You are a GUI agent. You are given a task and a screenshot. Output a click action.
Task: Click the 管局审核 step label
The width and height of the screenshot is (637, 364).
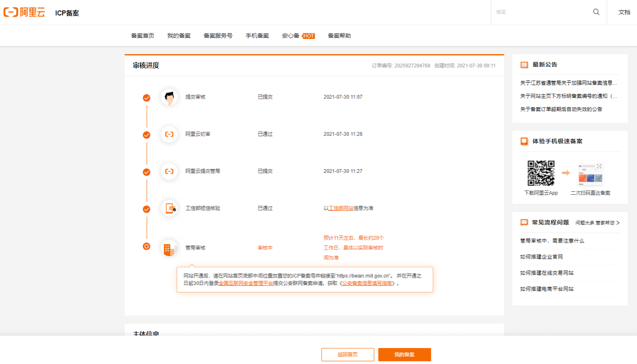tap(195, 248)
